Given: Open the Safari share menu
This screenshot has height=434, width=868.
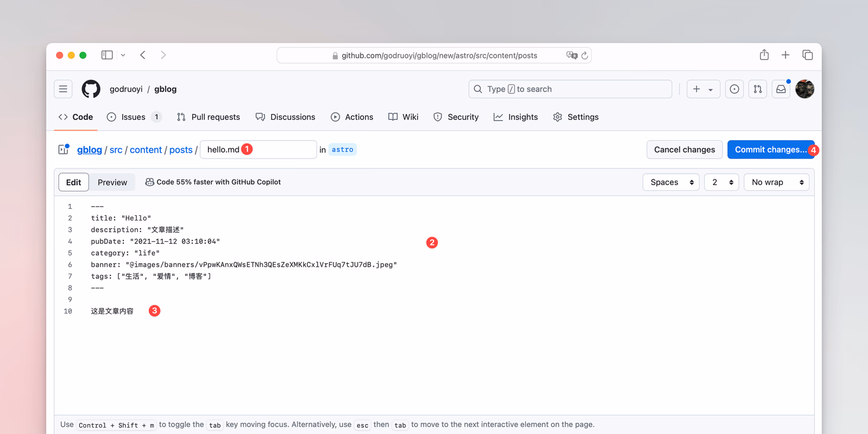Looking at the screenshot, I should [764, 55].
